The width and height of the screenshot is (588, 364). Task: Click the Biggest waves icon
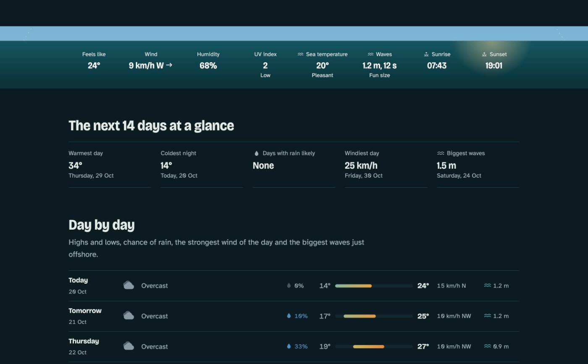[441, 153]
